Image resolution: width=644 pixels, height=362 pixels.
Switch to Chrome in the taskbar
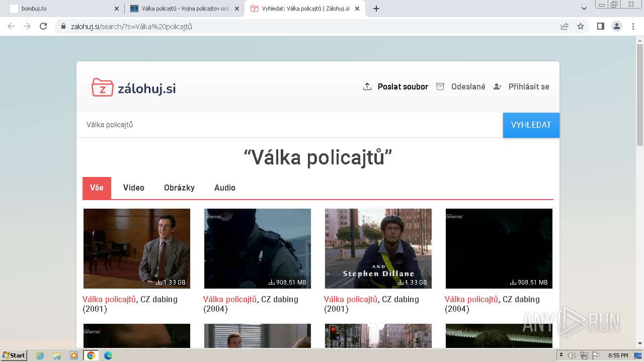[91, 355]
